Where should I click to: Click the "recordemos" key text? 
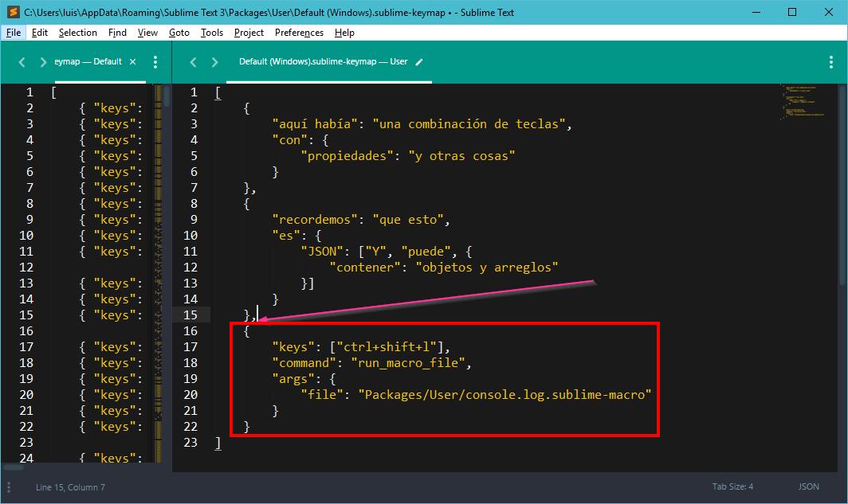[315, 220]
